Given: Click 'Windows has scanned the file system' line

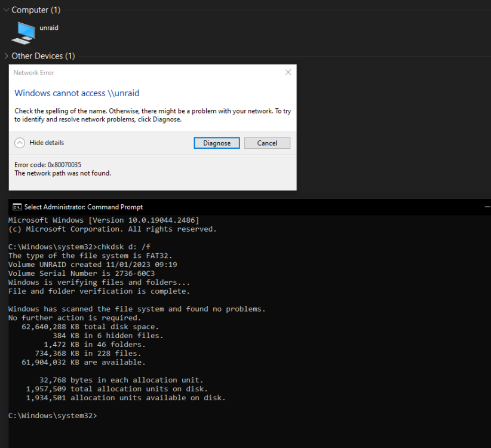Looking at the screenshot, I should 137,309.
